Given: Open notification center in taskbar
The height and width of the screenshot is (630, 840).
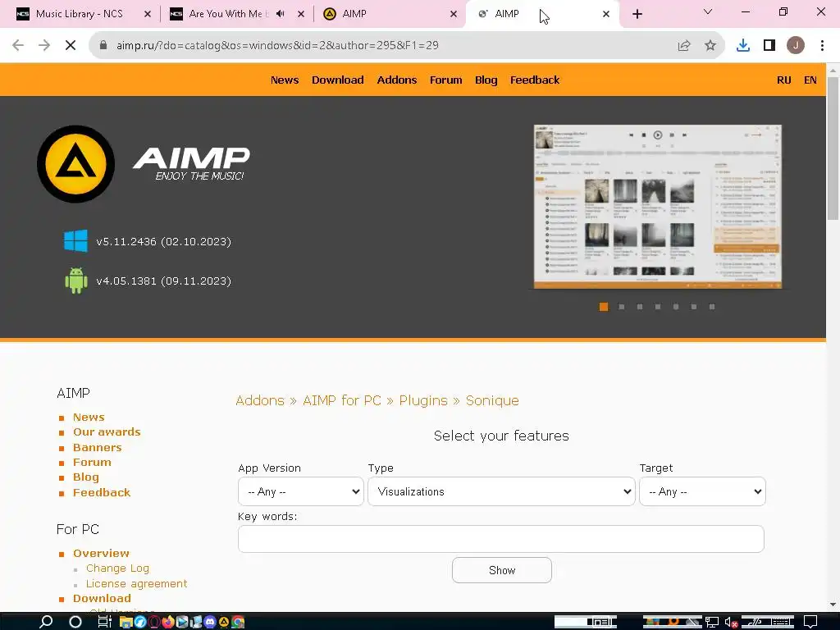Looking at the screenshot, I should click(x=810, y=622).
